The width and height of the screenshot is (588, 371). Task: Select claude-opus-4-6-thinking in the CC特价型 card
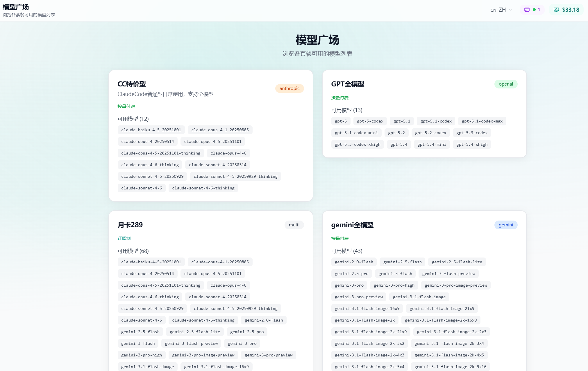(x=150, y=165)
